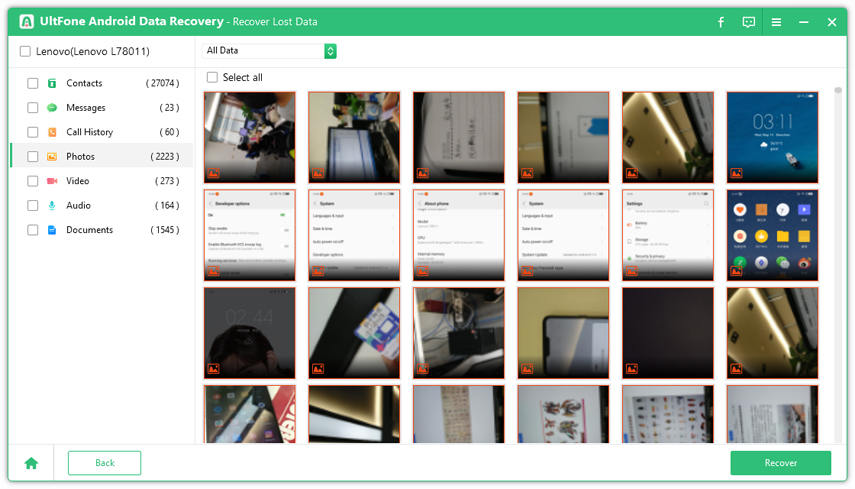
Task: Click the UltFone app logo icon
Action: click(x=26, y=22)
